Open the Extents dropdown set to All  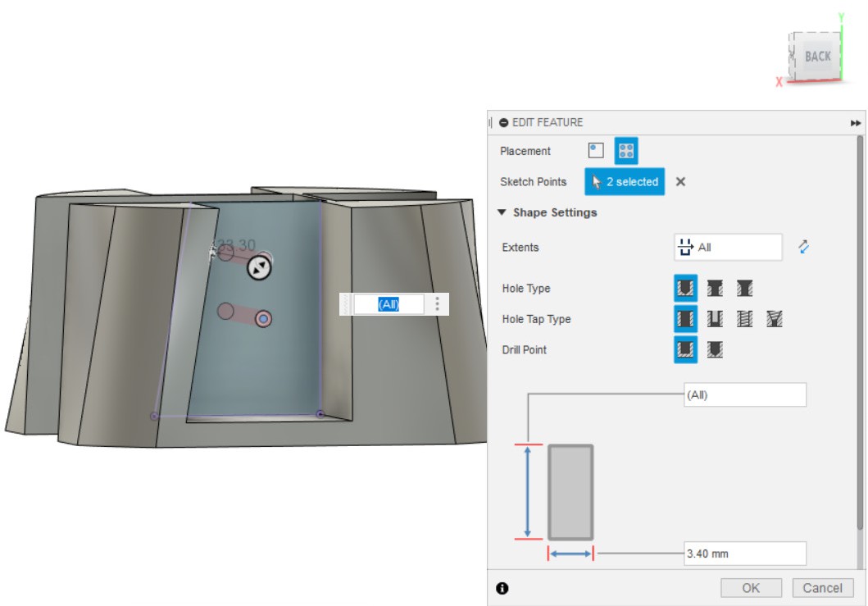point(728,247)
